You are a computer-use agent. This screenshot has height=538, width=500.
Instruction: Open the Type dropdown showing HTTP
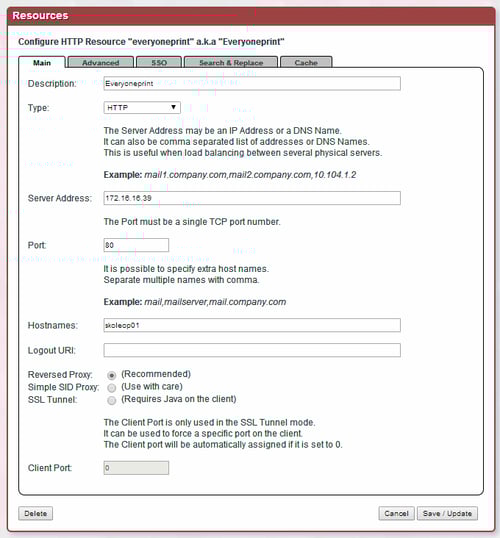click(142, 108)
